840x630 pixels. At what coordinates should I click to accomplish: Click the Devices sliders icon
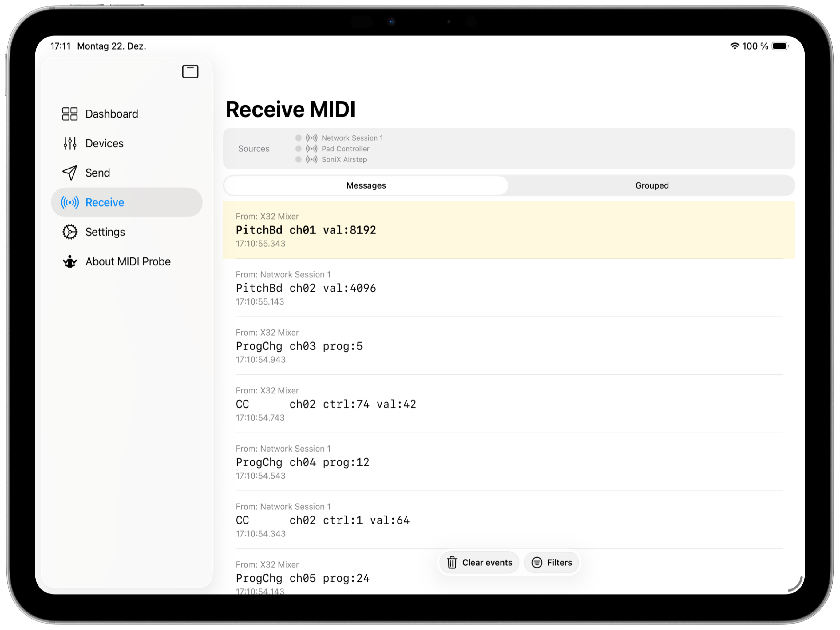(70, 143)
